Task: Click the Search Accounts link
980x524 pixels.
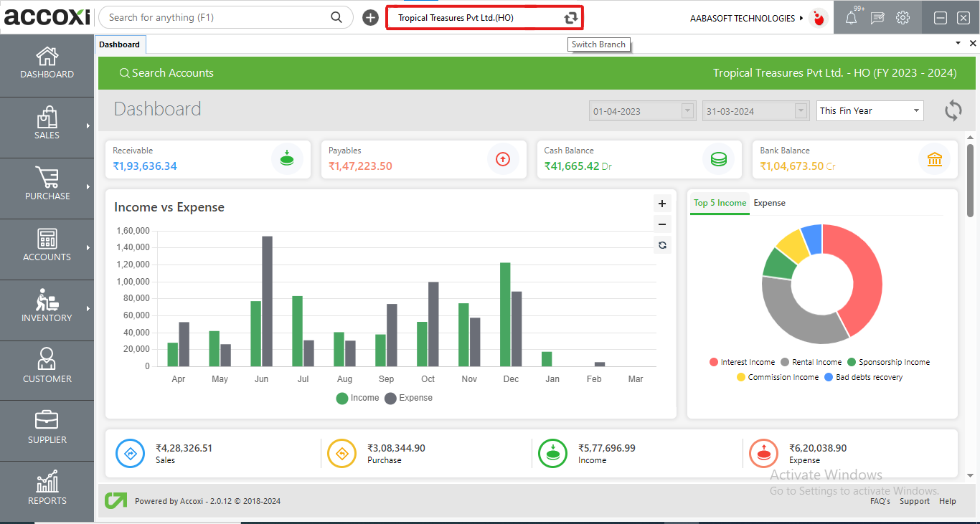Action: (166, 73)
